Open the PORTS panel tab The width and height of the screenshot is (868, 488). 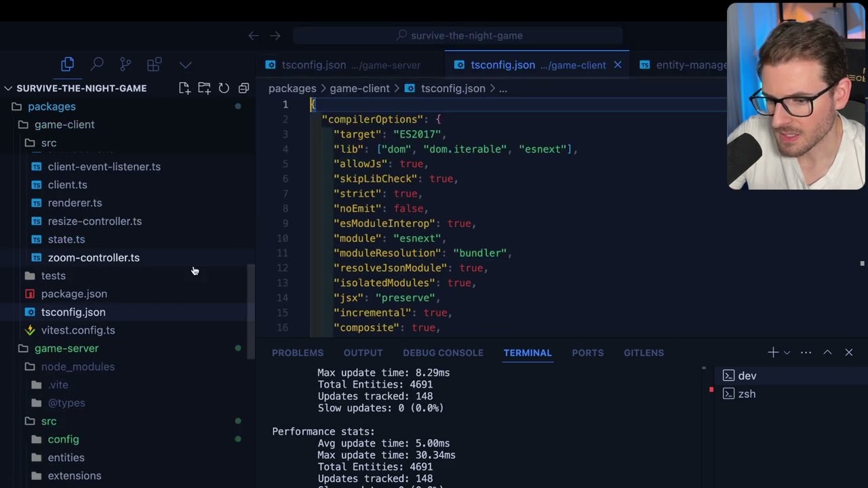pyautogui.click(x=587, y=353)
